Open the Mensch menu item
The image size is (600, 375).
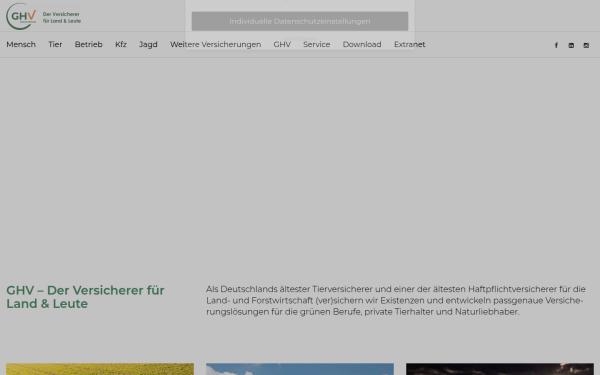pos(21,44)
